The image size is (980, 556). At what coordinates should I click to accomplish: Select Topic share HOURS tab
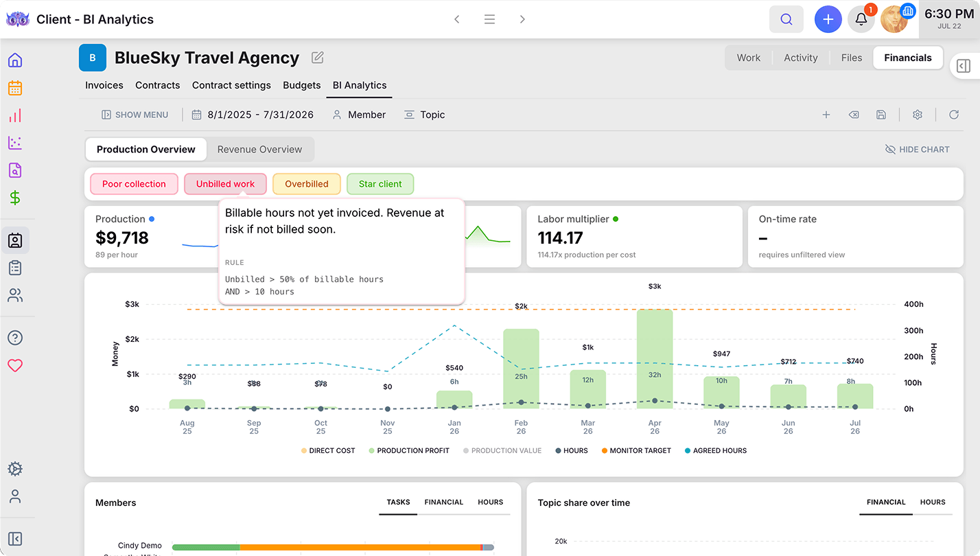933,502
